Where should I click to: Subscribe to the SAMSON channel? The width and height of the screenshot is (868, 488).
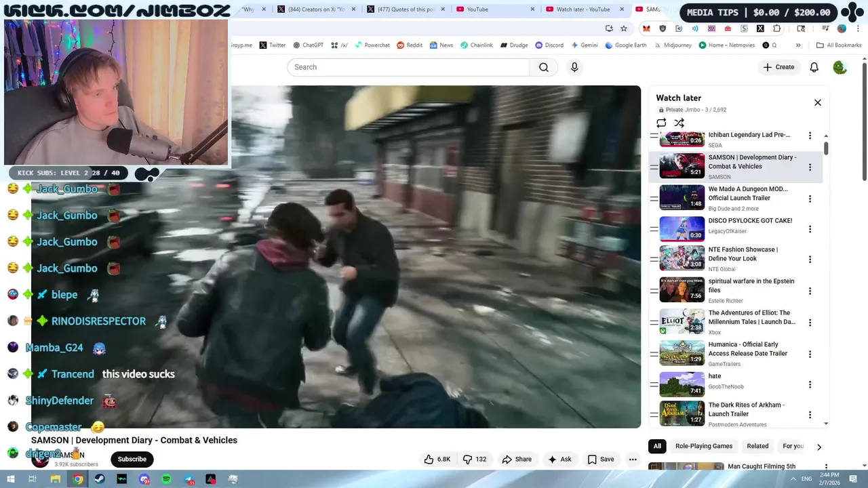(x=132, y=459)
